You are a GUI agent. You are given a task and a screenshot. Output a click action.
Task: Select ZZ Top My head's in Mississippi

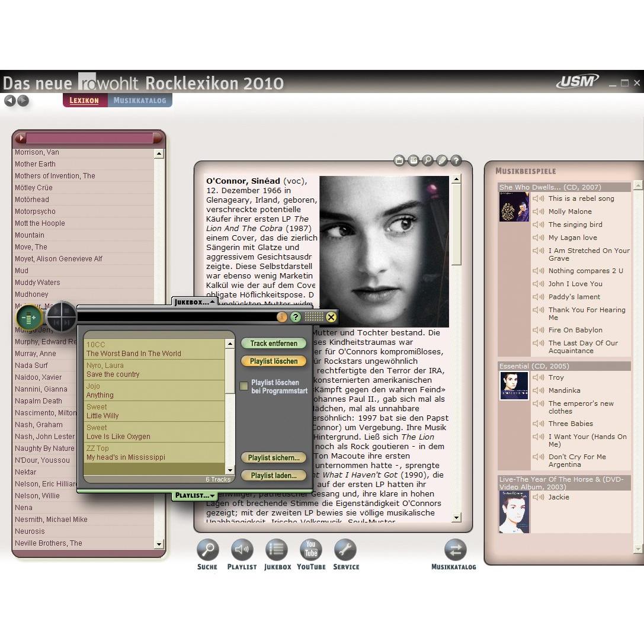coord(155,453)
